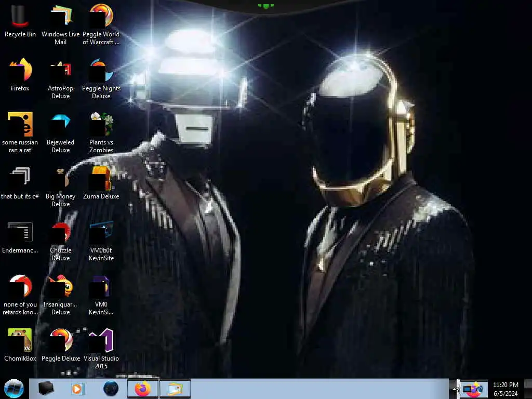Open the black box pinned taskbar app
The image size is (532, 399).
pos(46,389)
